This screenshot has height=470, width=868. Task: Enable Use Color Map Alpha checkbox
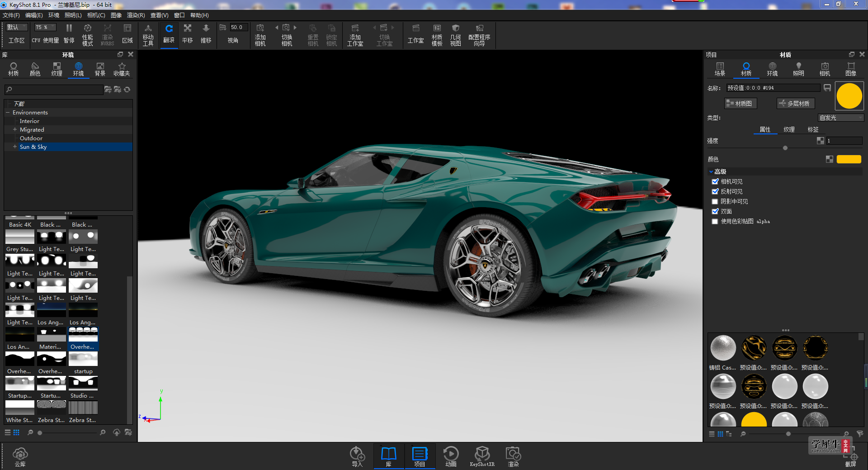[x=715, y=221]
